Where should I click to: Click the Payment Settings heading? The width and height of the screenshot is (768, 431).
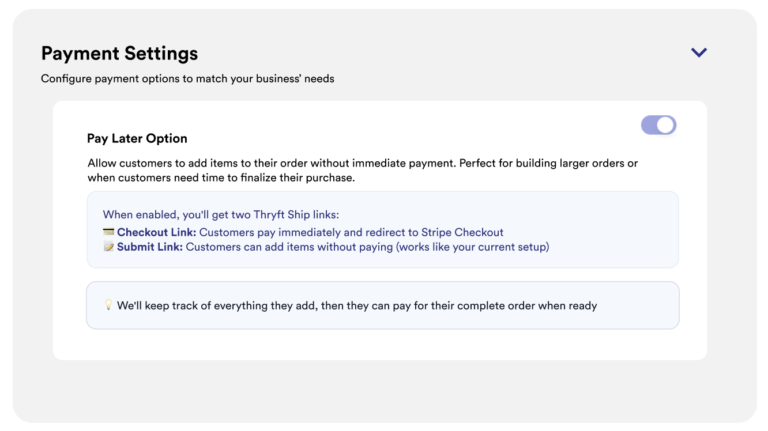pos(120,53)
